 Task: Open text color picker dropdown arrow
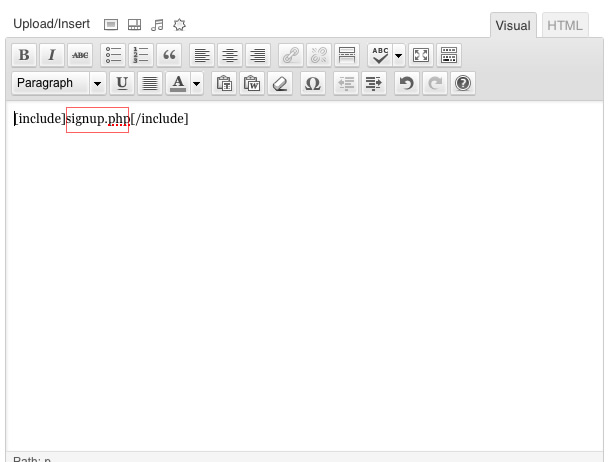pyautogui.click(x=197, y=83)
